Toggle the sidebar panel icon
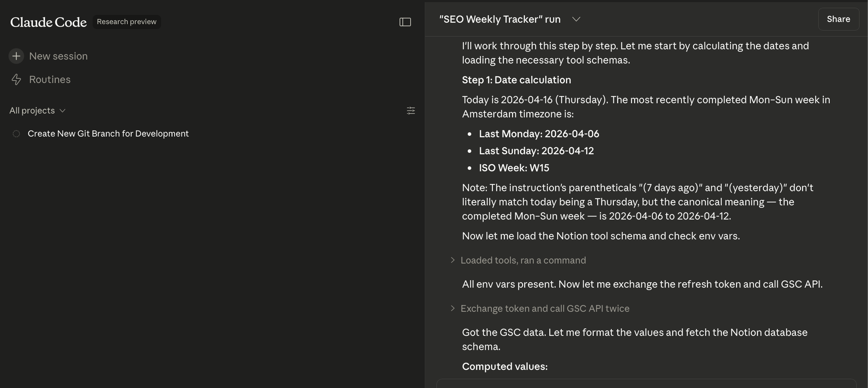The width and height of the screenshot is (868, 388). [x=405, y=22]
